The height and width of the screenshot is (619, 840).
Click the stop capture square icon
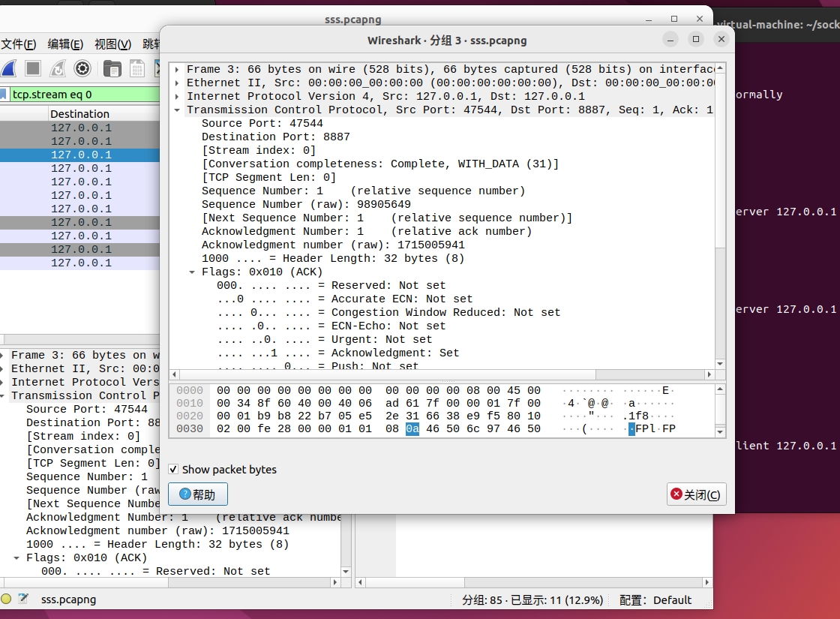click(x=33, y=68)
